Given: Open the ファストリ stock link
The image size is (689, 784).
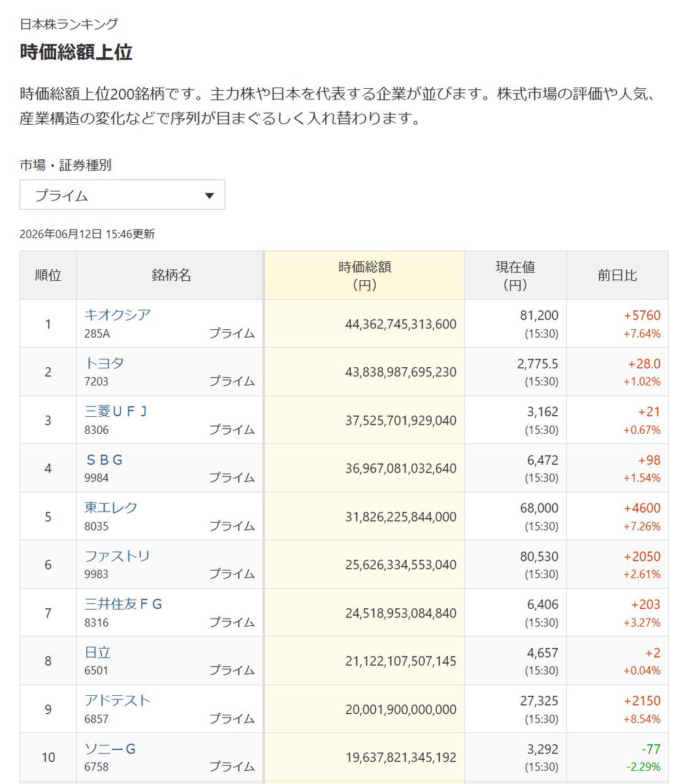Looking at the screenshot, I should tap(117, 556).
